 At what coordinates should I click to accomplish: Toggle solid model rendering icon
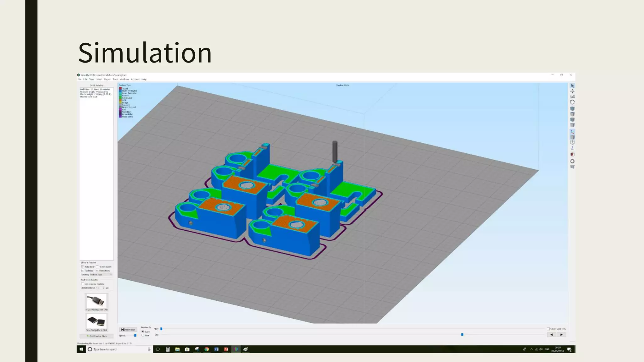(572, 137)
